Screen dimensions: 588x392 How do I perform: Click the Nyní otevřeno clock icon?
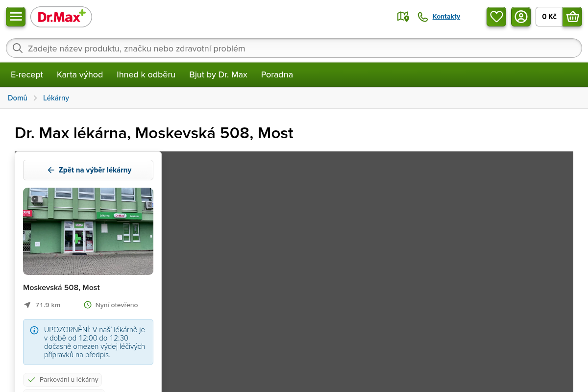pos(88,305)
